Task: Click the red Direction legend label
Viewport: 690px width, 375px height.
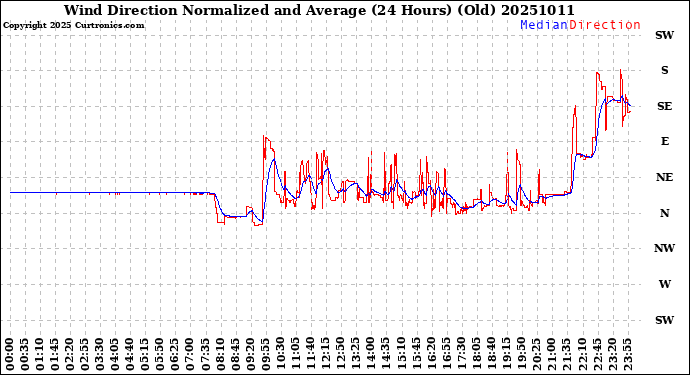Action: 605,25
